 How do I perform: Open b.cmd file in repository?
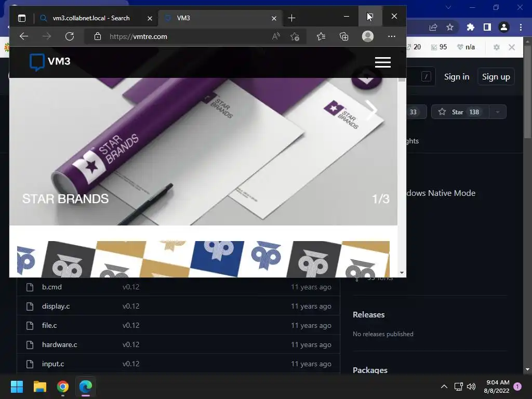(x=52, y=287)
